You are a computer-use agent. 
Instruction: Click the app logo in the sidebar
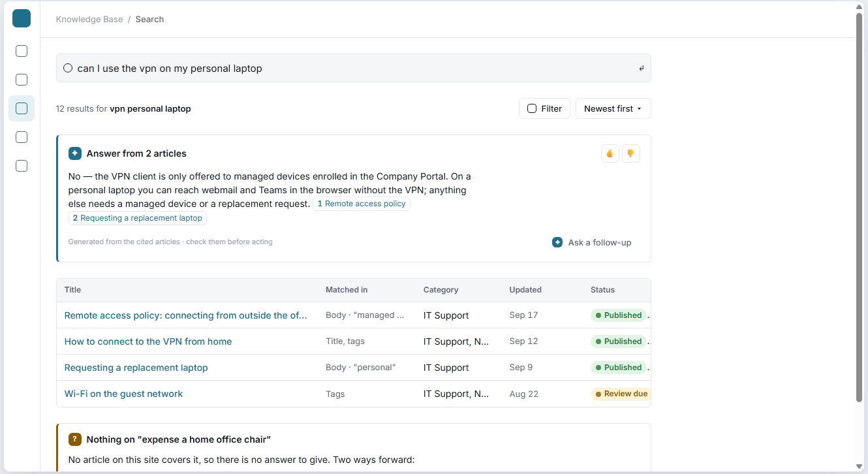(22, 18)
